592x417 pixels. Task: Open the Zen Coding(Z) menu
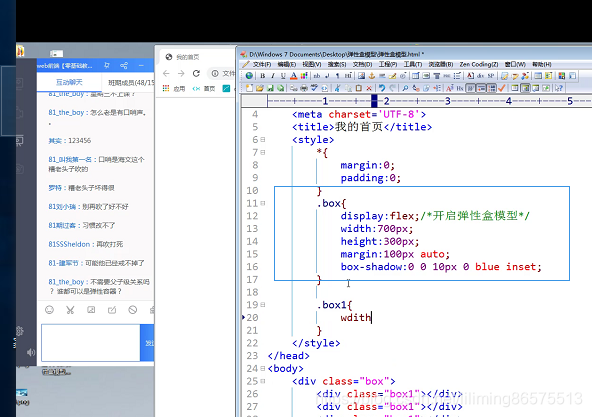pos(478,65)
